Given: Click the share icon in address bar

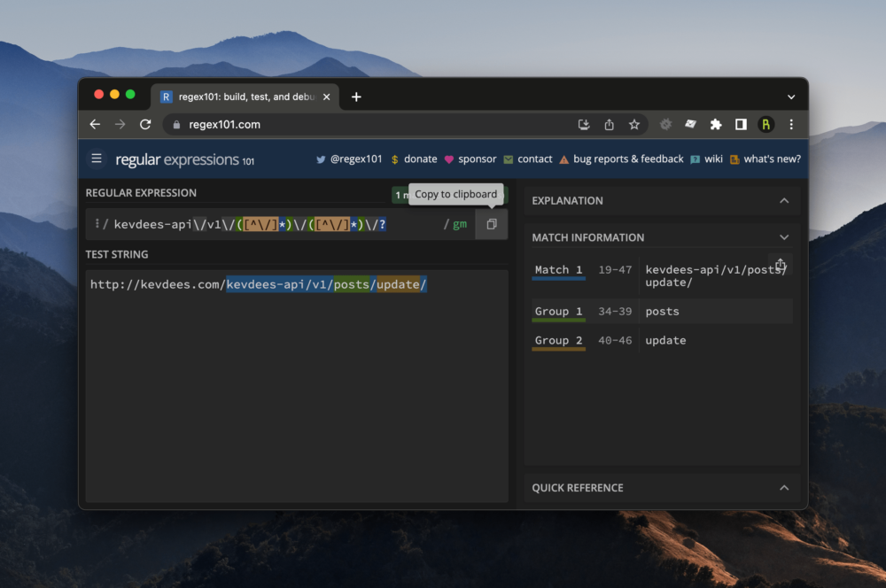Looking at the screenshot, I should coord(610,125).
